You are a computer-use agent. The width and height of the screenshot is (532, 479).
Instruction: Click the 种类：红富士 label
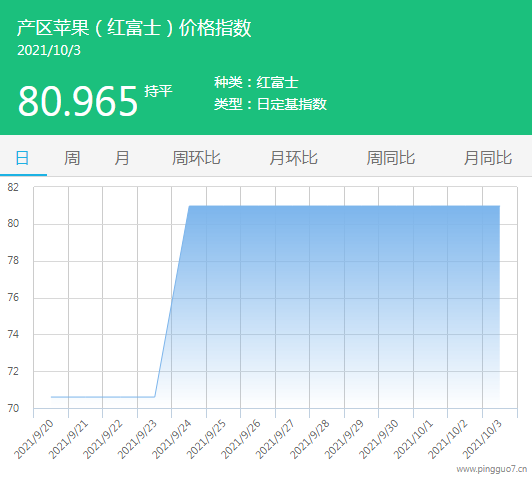256,82
